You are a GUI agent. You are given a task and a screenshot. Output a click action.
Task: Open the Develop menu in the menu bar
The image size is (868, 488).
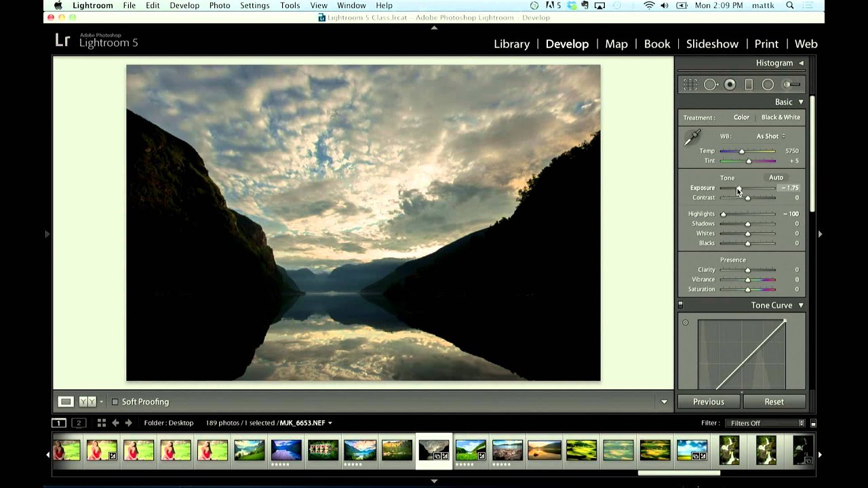pos(184,5)
